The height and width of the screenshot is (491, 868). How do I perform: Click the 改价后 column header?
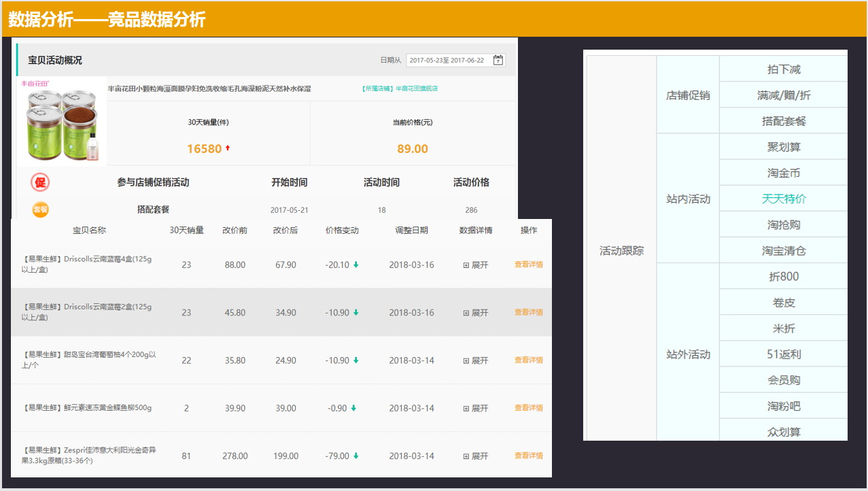point(285,230)
